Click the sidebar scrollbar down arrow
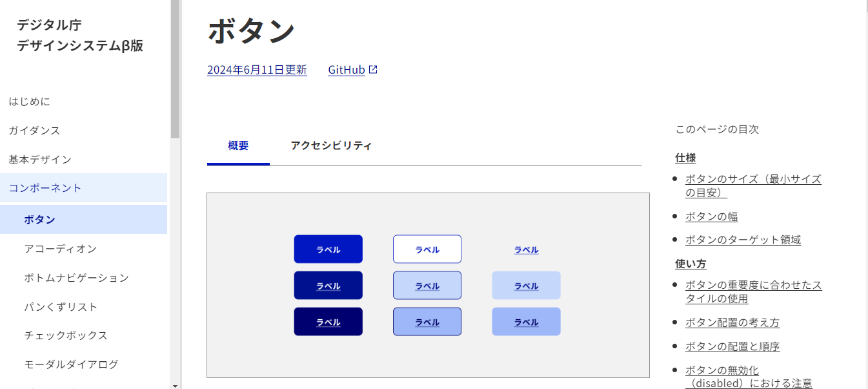868x389 pixels. pyautogui.click(x=175, y=385)
